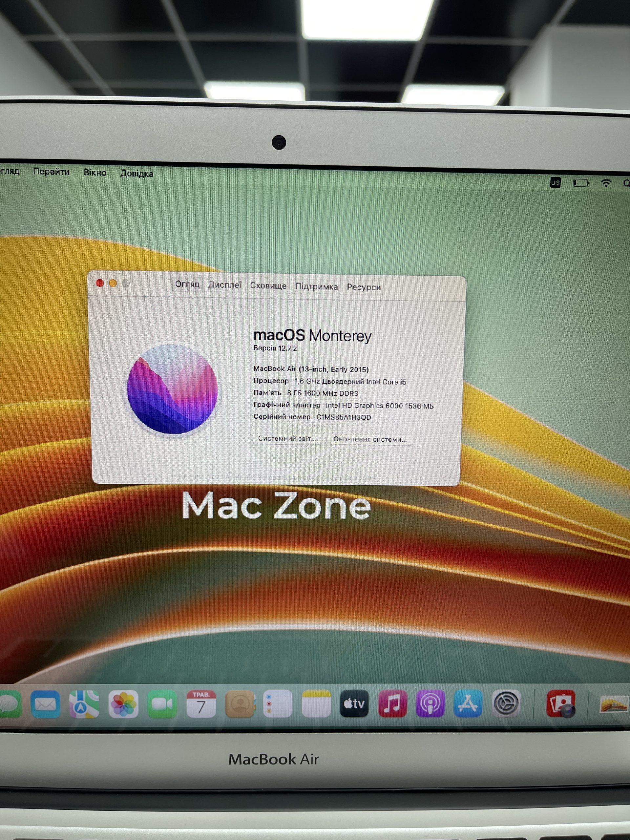630x840 pixels.
Task: Click the 8 ГБ 1600 MHz DDR3 value
Action: tap(323, 393)
